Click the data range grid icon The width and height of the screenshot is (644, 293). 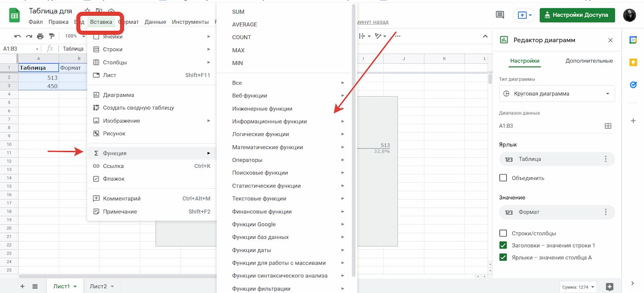pos(608,126)
